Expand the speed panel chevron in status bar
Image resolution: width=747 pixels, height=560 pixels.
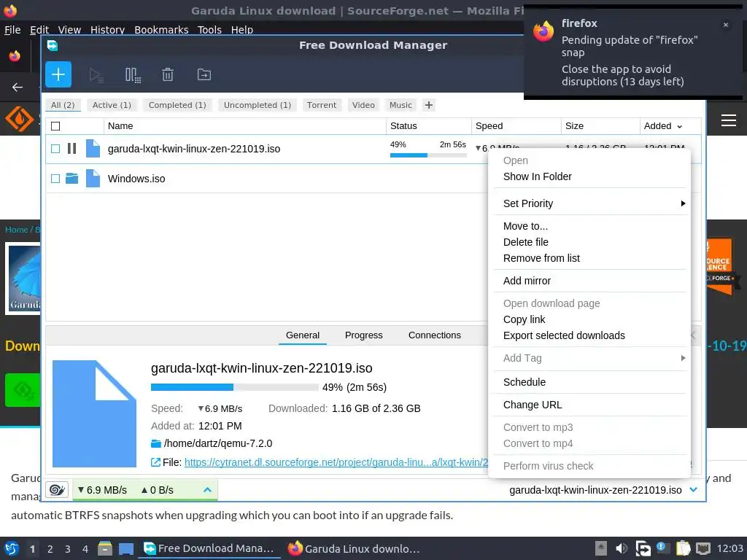[x=207, y=489]
